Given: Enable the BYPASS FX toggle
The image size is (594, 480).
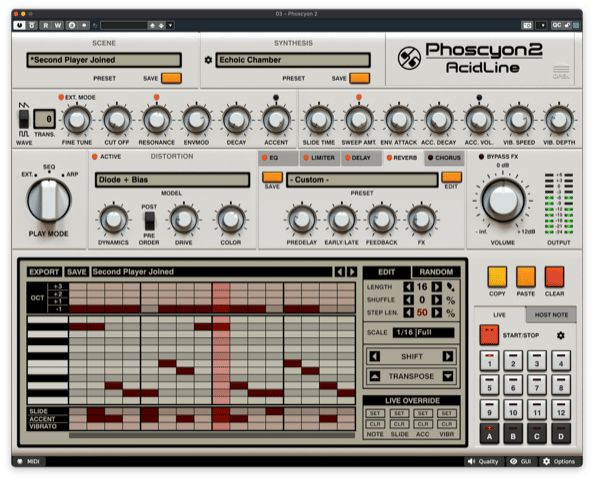Looking at the screenshot, I should [x=481, y=156].
